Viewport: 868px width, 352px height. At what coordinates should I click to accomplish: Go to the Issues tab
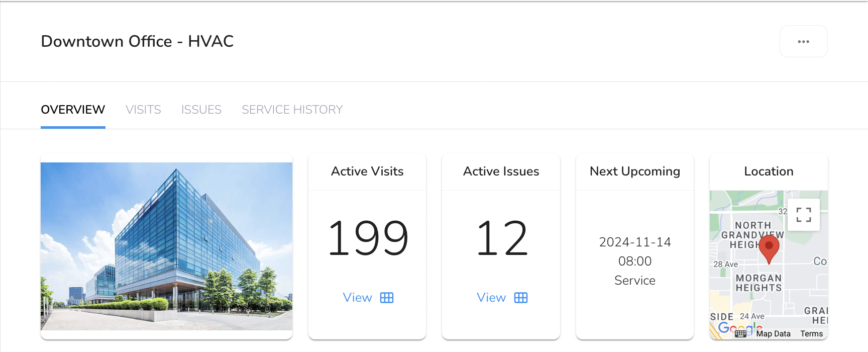(201, 110)
